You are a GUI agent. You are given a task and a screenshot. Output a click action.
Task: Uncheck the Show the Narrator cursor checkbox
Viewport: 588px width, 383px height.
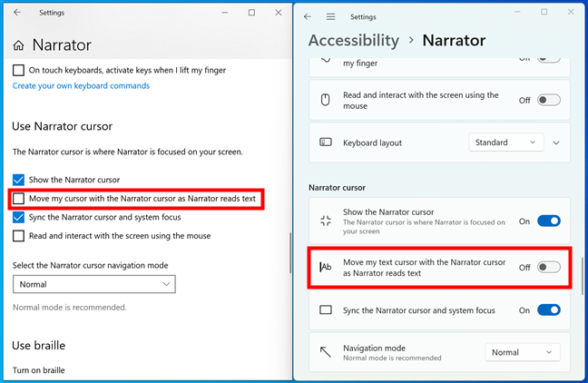pos(18,180)
